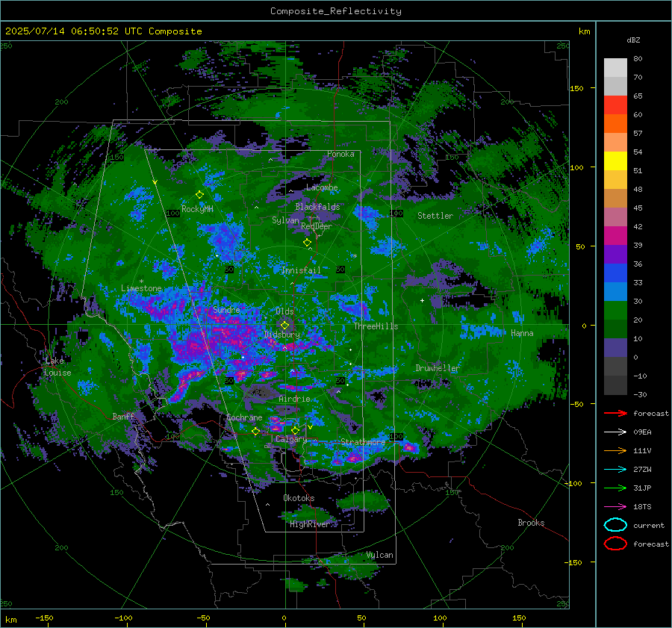Image resolution: width=672 pixels, height=628 pixels.
Task: Click the 0 tick on bottom km axis
Action: 284,618
